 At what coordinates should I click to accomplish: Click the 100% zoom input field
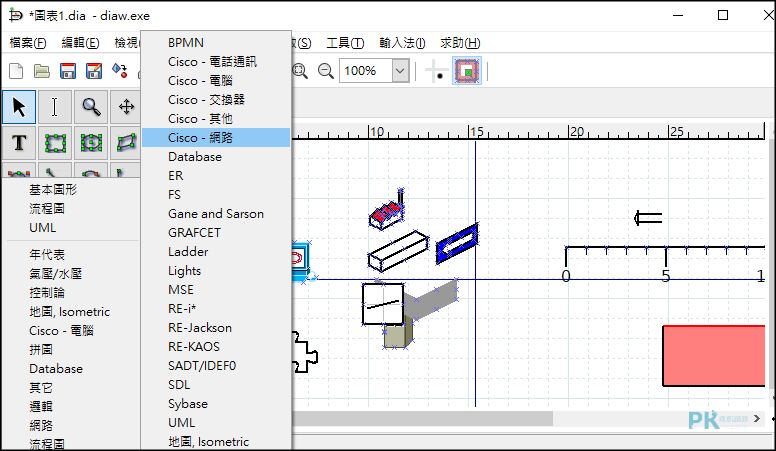366,71
